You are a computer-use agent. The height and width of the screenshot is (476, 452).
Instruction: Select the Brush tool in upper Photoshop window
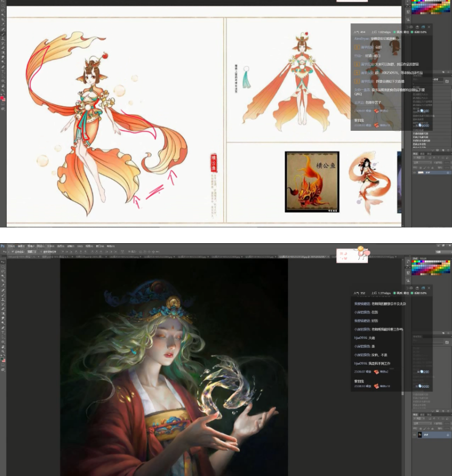click(3, 34)
